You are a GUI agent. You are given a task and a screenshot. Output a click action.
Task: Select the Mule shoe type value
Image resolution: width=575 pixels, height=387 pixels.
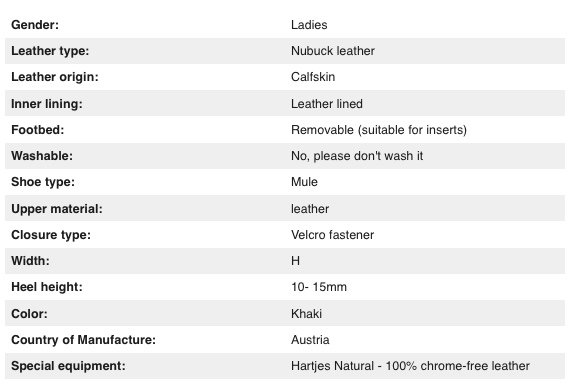point(304,182)
